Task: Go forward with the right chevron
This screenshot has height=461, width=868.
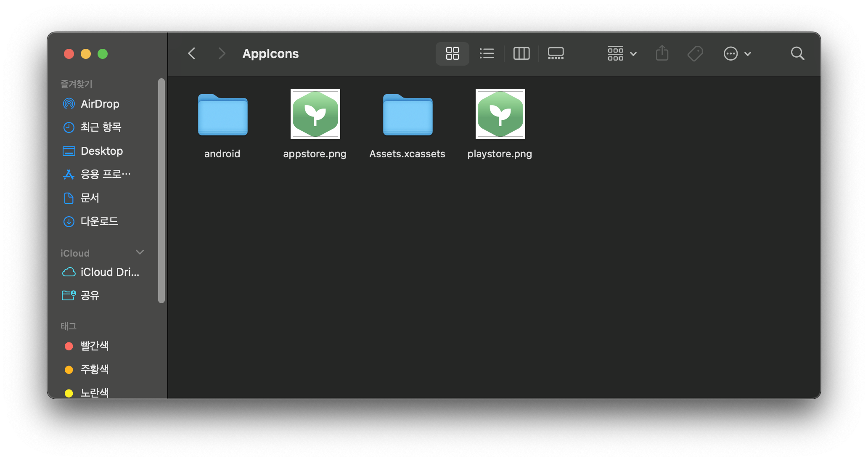Action: 222,53
